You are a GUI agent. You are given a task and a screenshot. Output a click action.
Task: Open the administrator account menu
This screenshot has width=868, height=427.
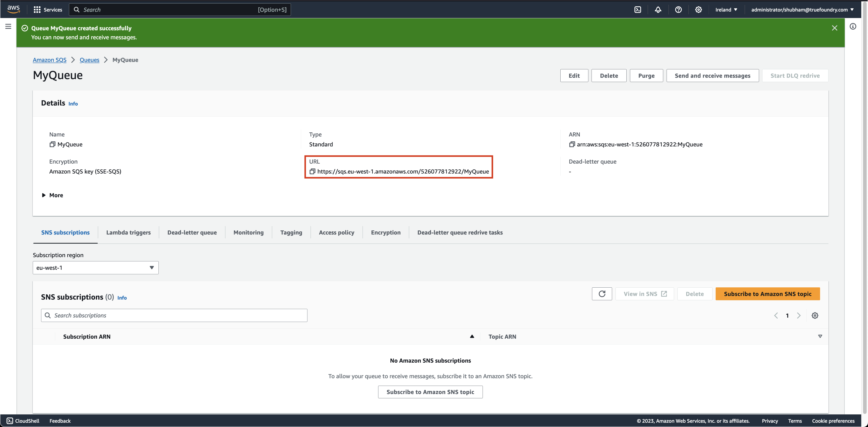802,10
